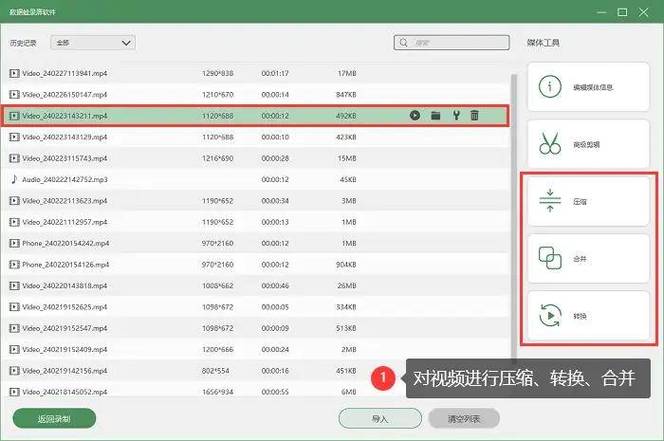Play the highlighted Video_240223143211.mp4 recording
The image size is (664, 441).
[415, 115]
